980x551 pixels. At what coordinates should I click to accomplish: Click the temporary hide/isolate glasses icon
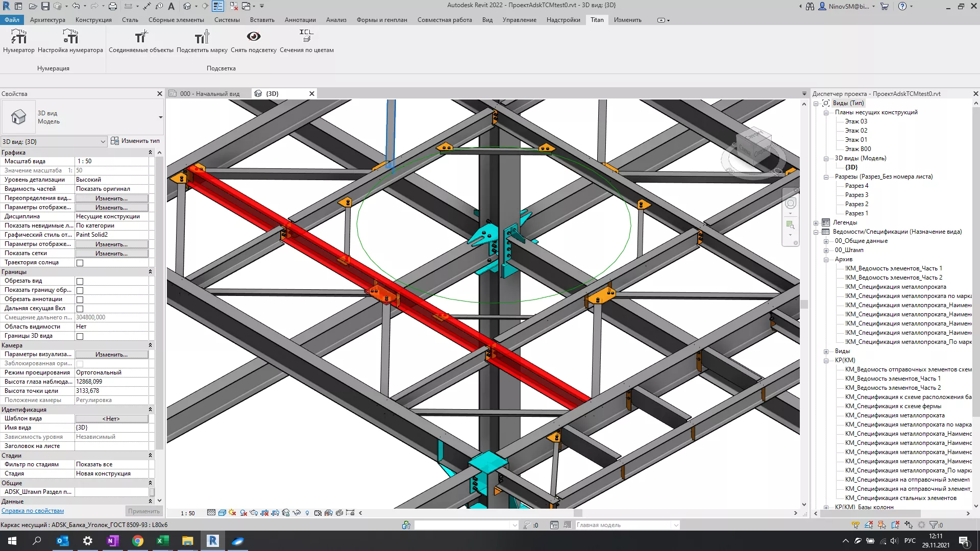297,513
